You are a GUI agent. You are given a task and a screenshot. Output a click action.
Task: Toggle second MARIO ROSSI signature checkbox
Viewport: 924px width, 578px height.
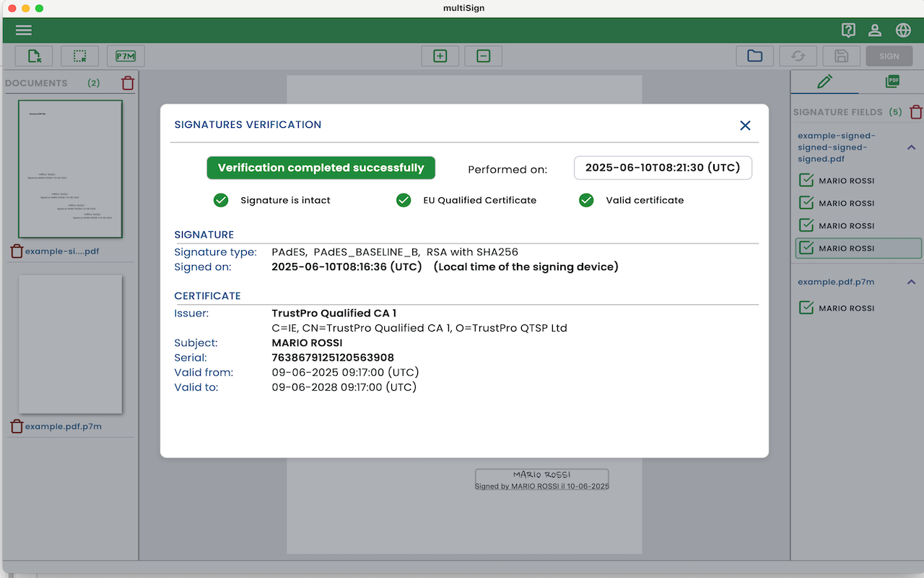pos(806,203)
